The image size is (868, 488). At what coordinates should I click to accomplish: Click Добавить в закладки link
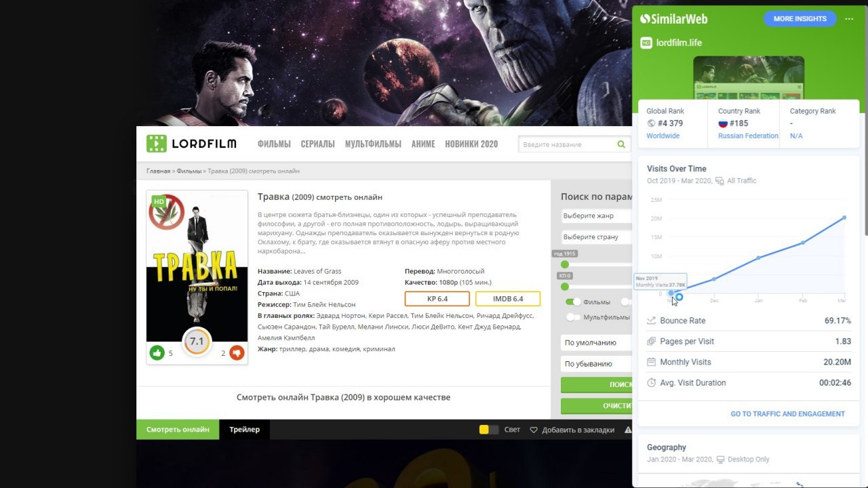578,430
